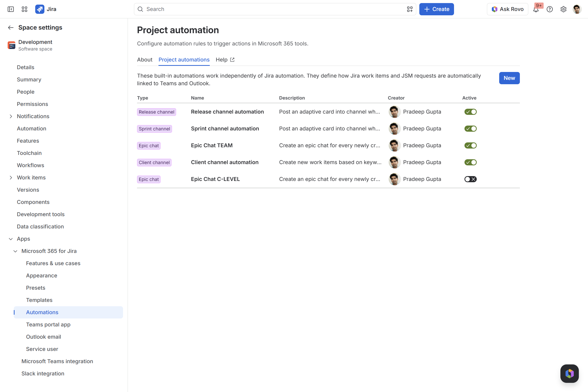588x392 pixels.
Task: Open Toolchain in space settings
Action: [29, 153]
